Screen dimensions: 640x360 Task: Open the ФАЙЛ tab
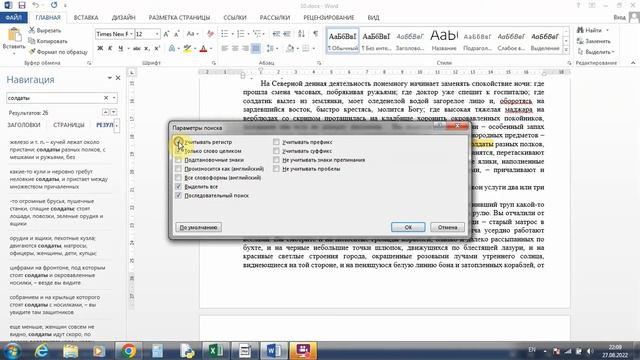pyautogui.click(x=13, y=18)
